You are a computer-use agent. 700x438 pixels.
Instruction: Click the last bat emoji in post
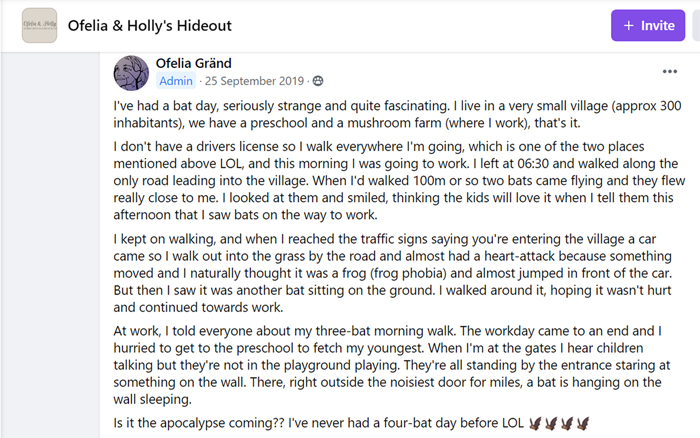(583, 424)
